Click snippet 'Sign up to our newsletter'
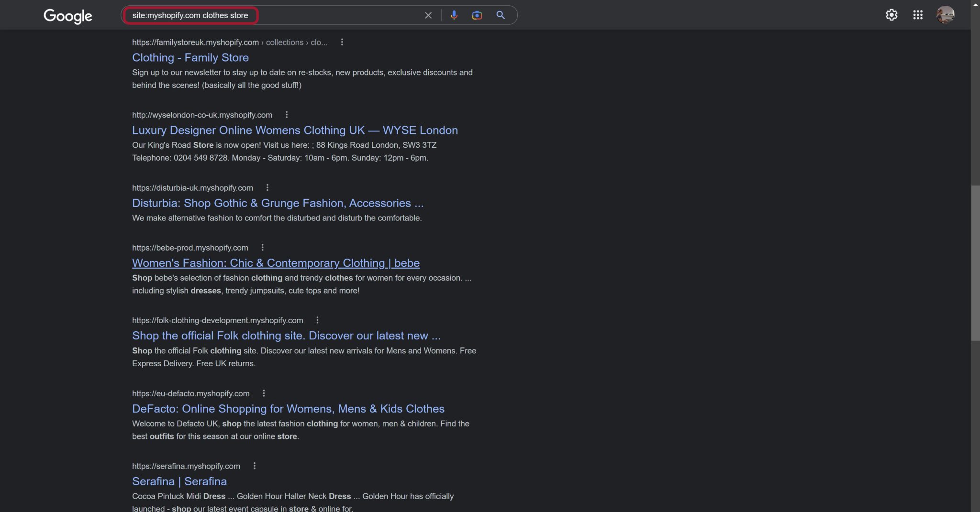Viewport: 980px width, 512px height. (302, 79)
